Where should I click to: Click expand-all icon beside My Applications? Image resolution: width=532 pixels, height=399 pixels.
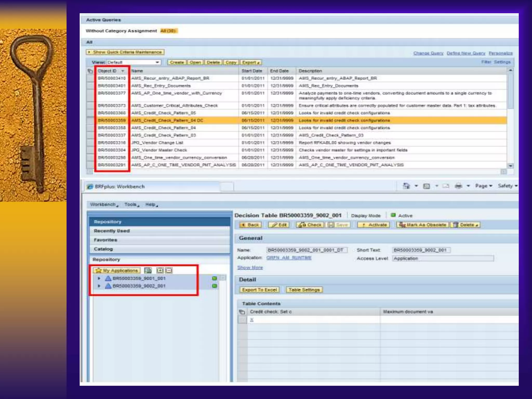[x=160, y=270]
